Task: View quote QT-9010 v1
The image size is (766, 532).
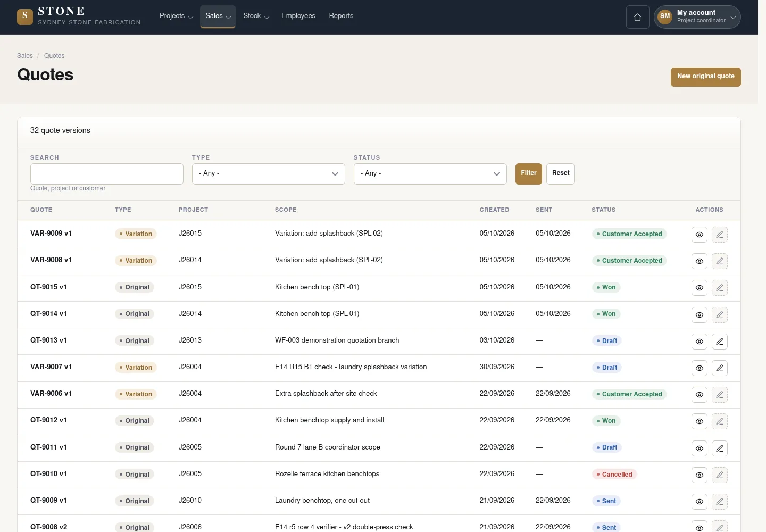Action: point(700,475)
